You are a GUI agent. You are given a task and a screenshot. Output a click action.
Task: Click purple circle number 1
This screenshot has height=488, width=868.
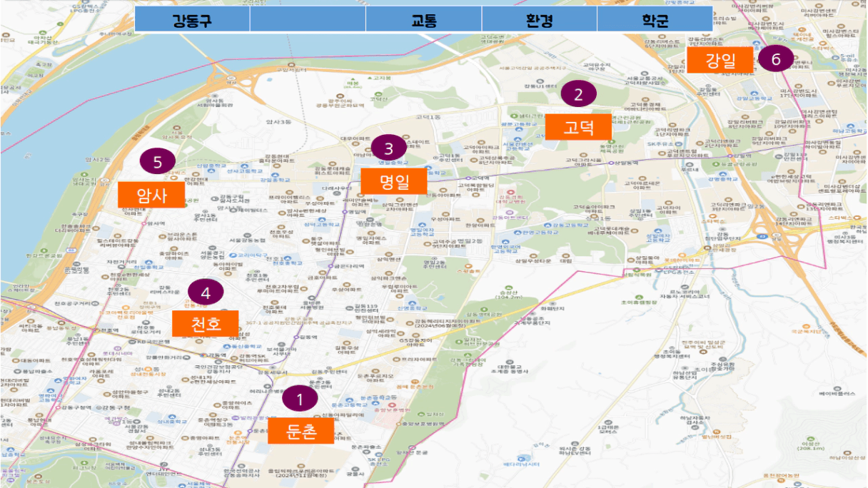(x=301, y=400)
